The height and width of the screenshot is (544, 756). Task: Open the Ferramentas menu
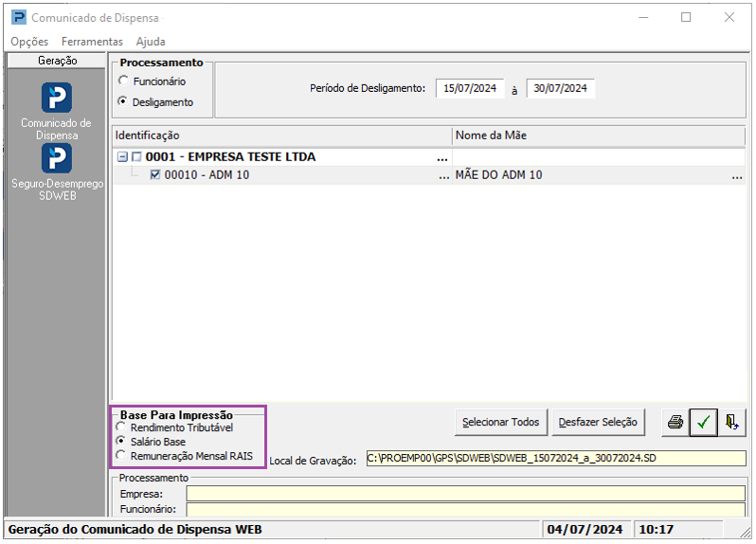click(x=92, y=42)
